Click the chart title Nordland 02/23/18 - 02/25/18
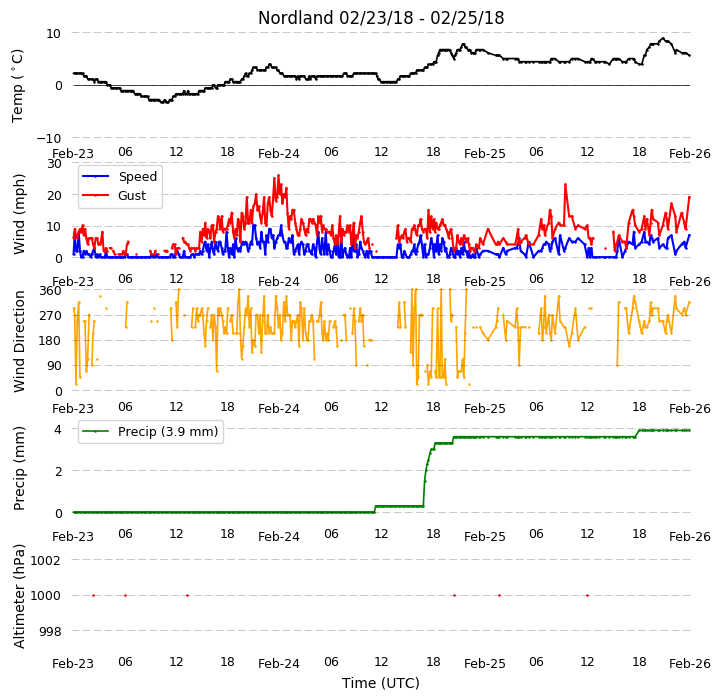The image size is (722, 700). (381, 18)
